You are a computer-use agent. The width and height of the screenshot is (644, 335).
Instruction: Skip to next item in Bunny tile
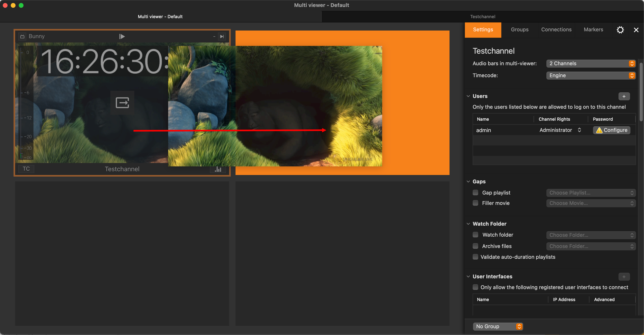[x=222, y=37]
